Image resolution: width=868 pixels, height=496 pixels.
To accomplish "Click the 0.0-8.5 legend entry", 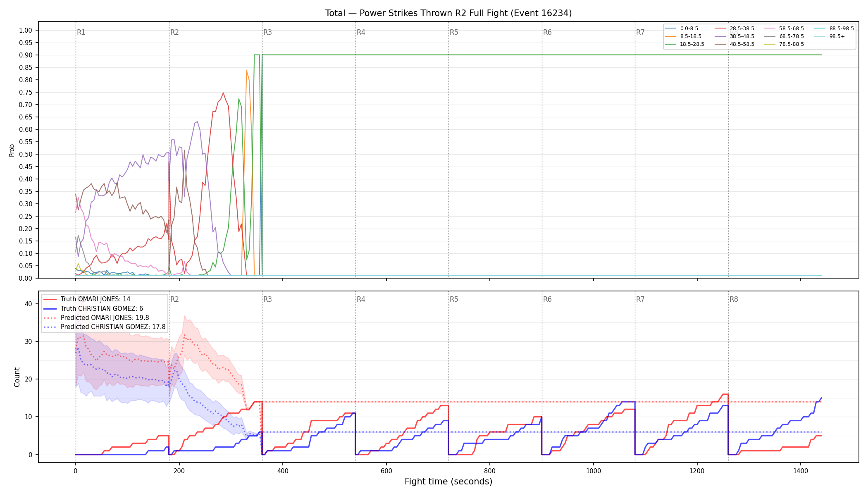I will 682,29.
